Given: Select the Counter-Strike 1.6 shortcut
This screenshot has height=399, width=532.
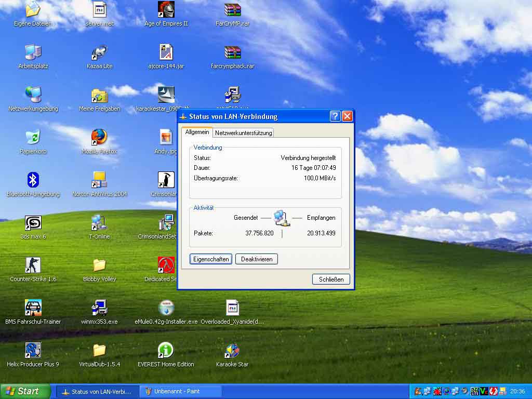Looking at the screenshot, I should 33,270.
